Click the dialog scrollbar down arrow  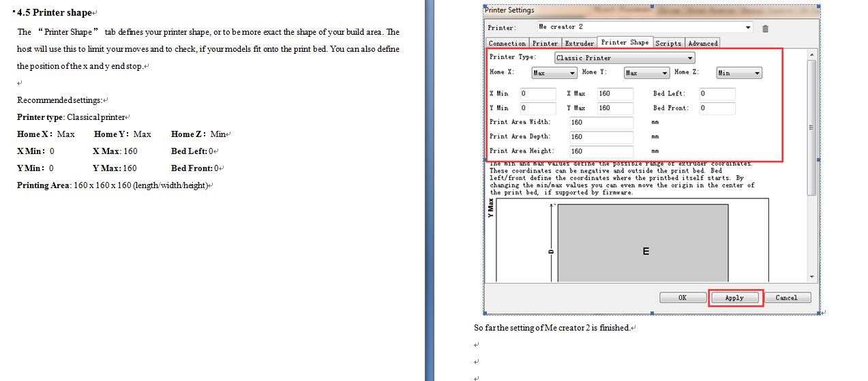811,277
